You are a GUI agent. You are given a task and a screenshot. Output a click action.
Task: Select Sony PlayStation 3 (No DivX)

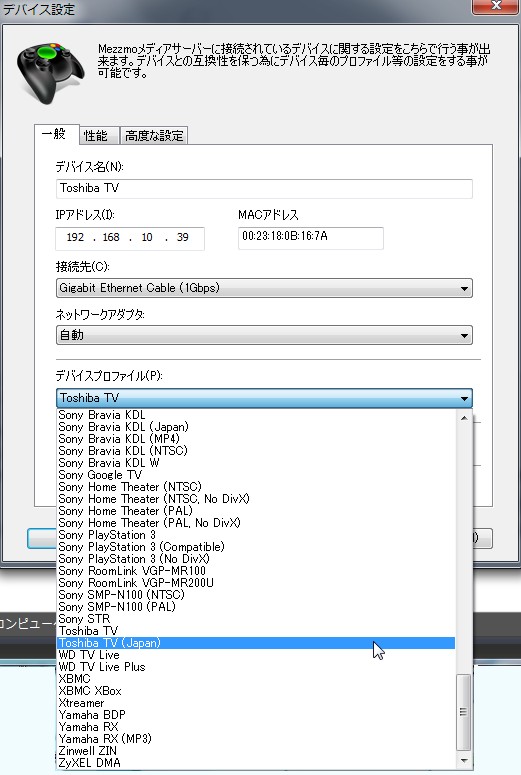[x=256, y=559]
